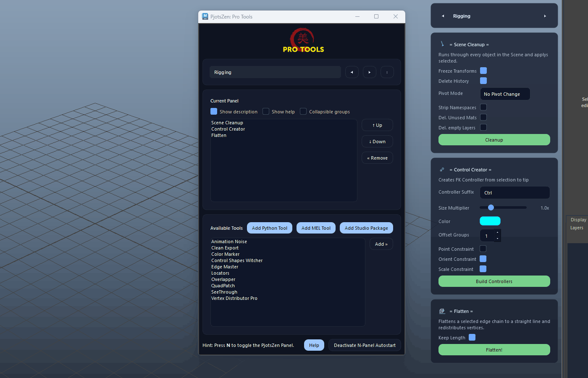Select SeeThrough in Available Tools
The image size is (588, 378).
coord(224,292)
